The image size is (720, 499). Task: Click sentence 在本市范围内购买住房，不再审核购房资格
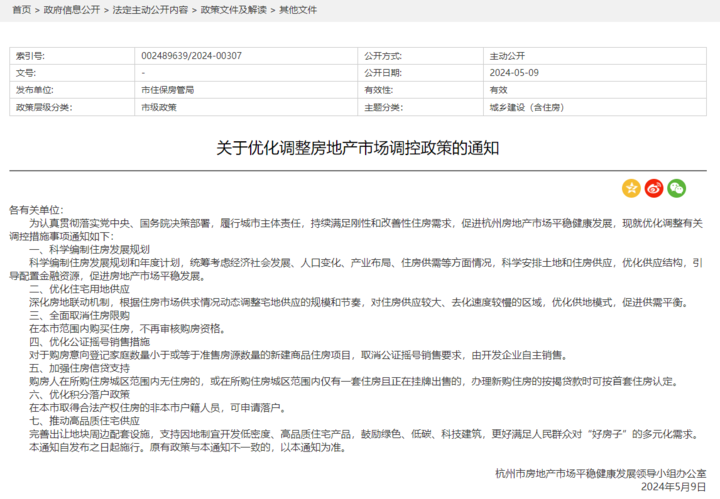[x=127, y=329]
